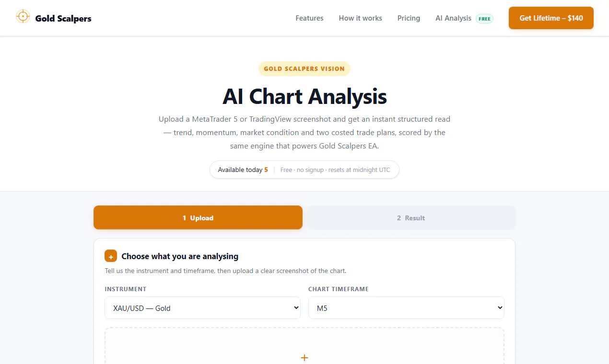Click the FREE badge next to AI Analysis
The height and width of the screenshot is (364, 609).
(x=484, y=19)
